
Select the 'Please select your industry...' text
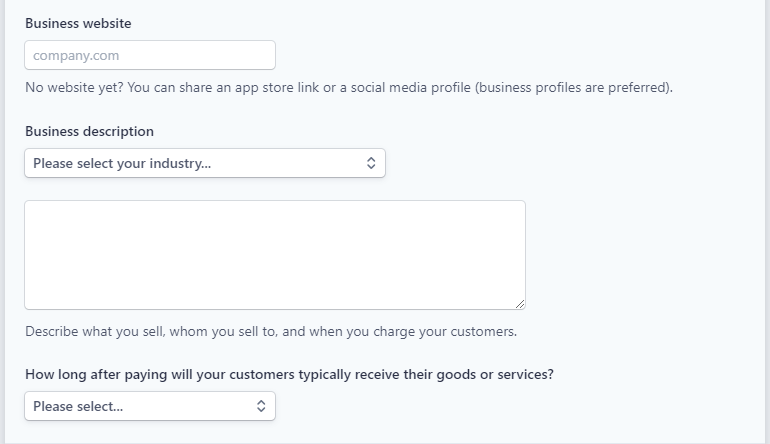(x=122, y=164)
